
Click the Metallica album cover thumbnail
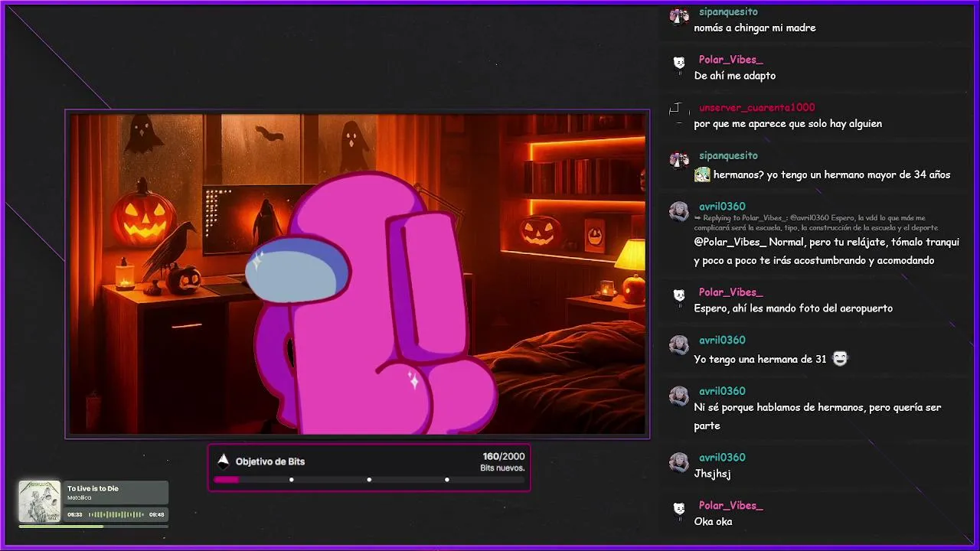point(39,501)
